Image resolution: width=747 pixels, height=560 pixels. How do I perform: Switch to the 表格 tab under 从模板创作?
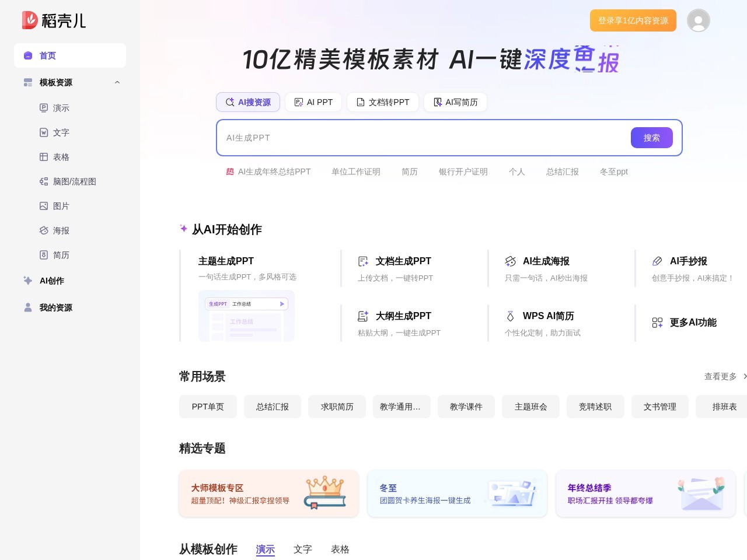click(340, 549)
